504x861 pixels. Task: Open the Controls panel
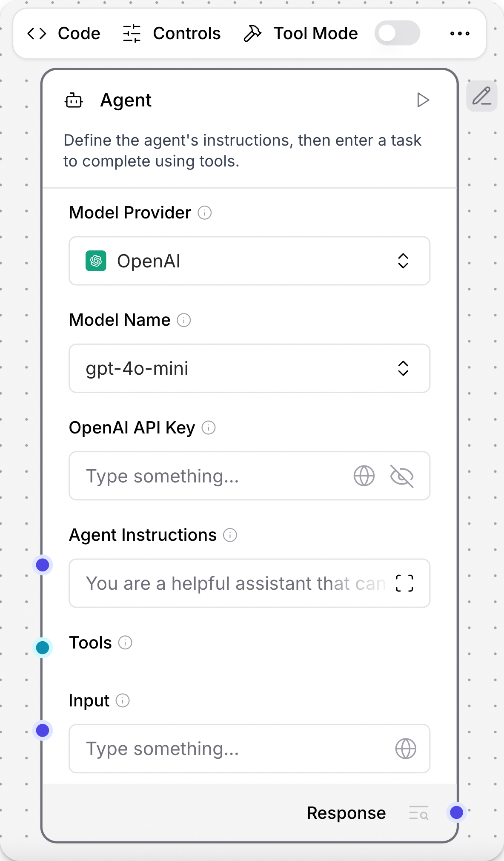click(x=172, y=33)
